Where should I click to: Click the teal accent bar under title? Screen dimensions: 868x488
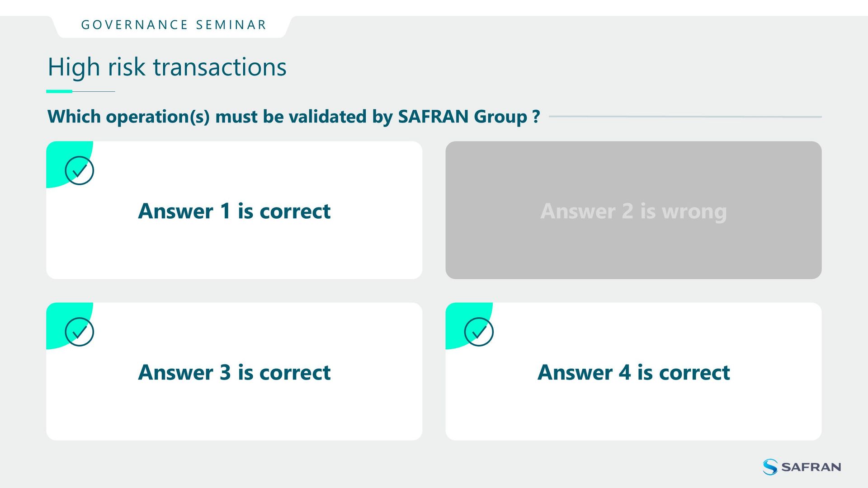pos(59,91)
